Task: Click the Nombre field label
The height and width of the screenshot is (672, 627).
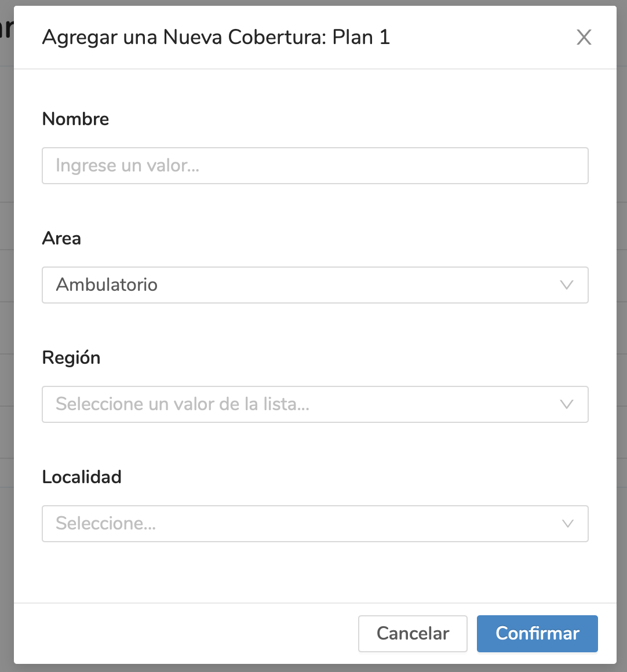Action: tap(75, 119)
